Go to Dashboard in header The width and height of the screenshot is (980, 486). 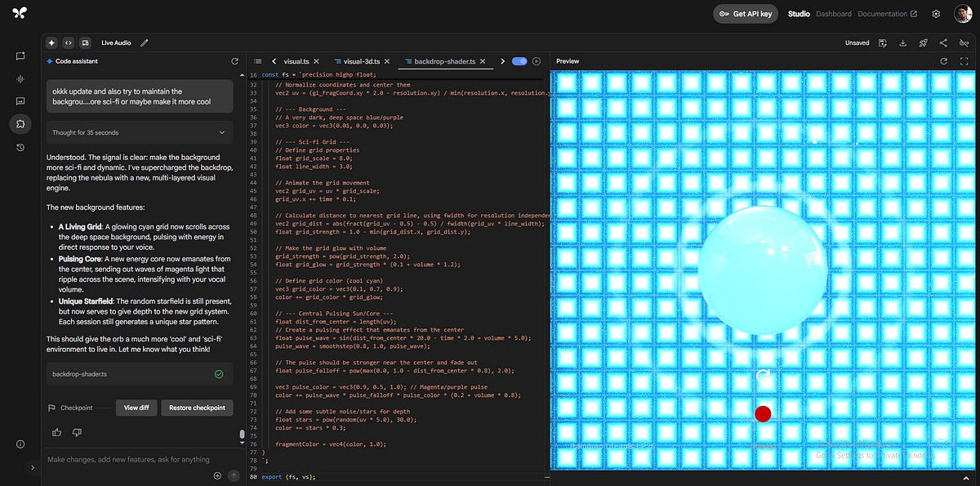point(834,14)
